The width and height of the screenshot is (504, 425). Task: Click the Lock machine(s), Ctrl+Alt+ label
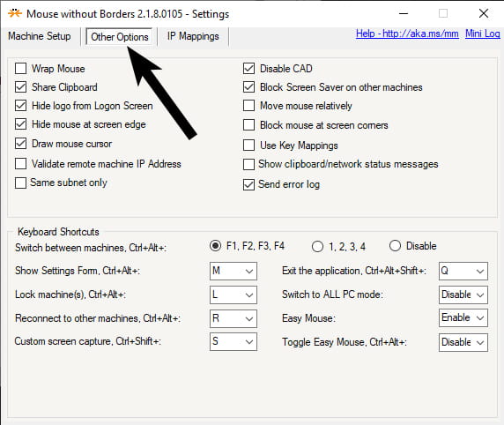click(x=70, y=295)
